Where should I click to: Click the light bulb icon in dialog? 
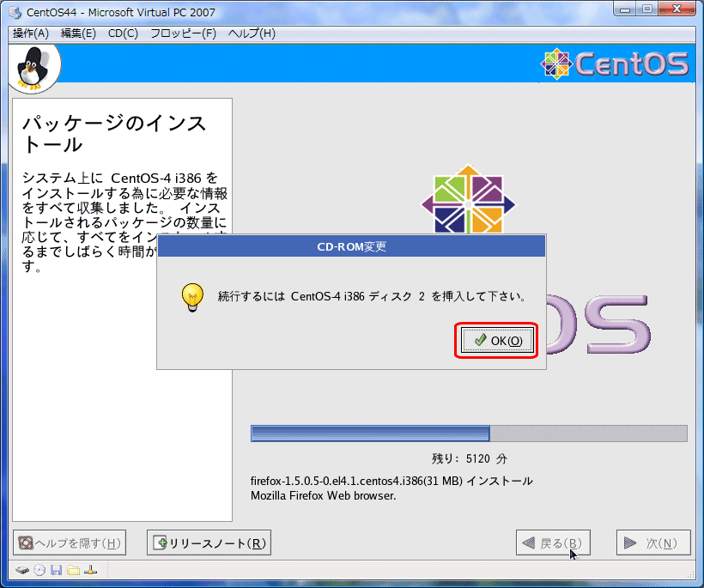click(x=192, y=297)
